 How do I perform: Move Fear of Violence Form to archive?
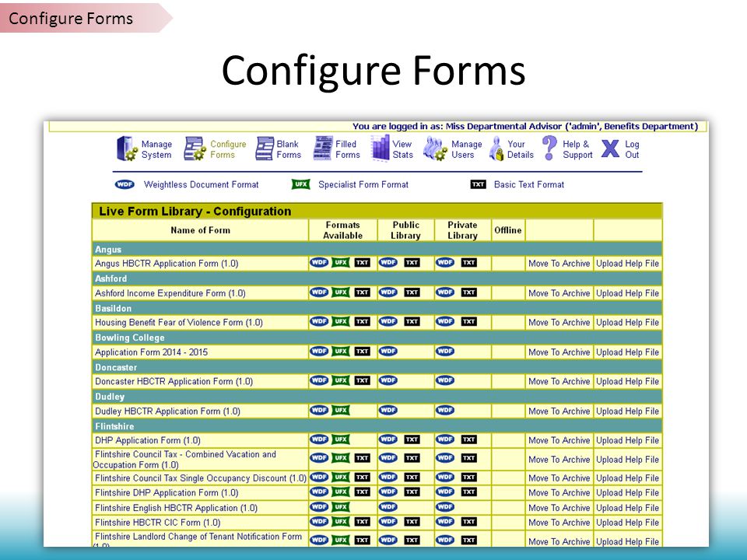pyautogui.click(x=559, y=322)
